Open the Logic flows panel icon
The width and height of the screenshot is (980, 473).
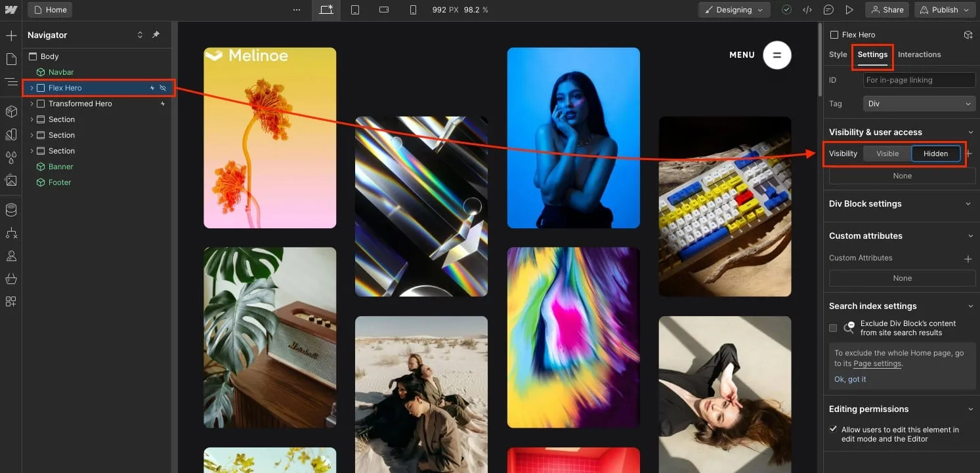click(11, 233)
